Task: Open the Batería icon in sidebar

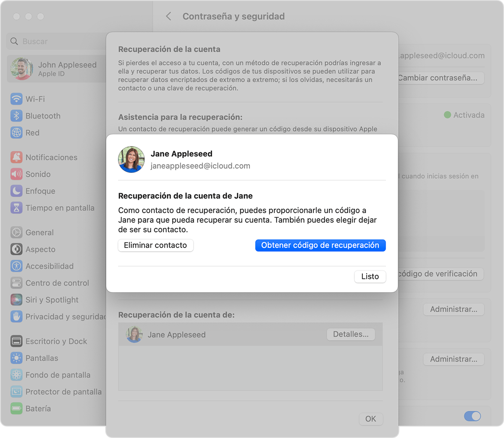Action: click(16, 409)
